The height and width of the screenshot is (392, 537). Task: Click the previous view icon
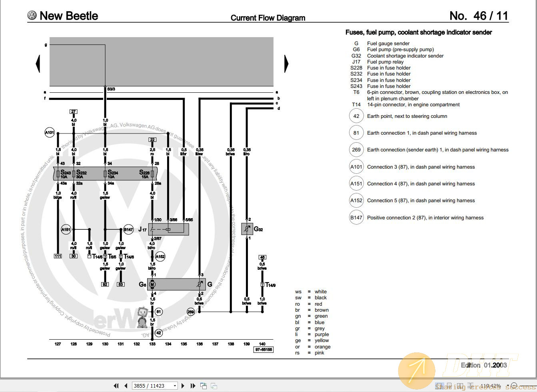click(x=204, y=386)
